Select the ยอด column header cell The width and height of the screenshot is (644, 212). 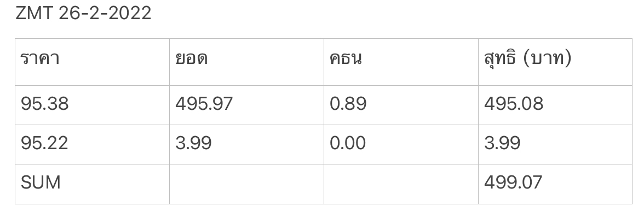[247, 62]
